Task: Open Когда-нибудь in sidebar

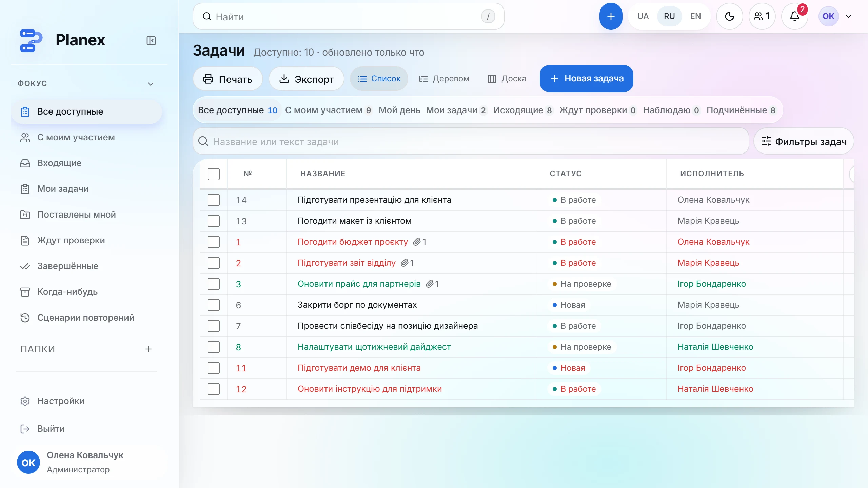Action: coord(86,292)
